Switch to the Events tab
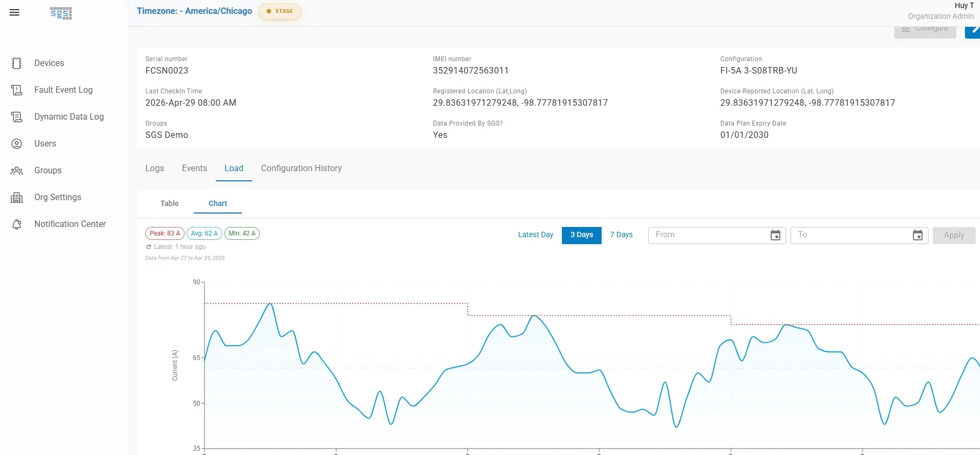 pyautogui.click(x=194, y=168)
